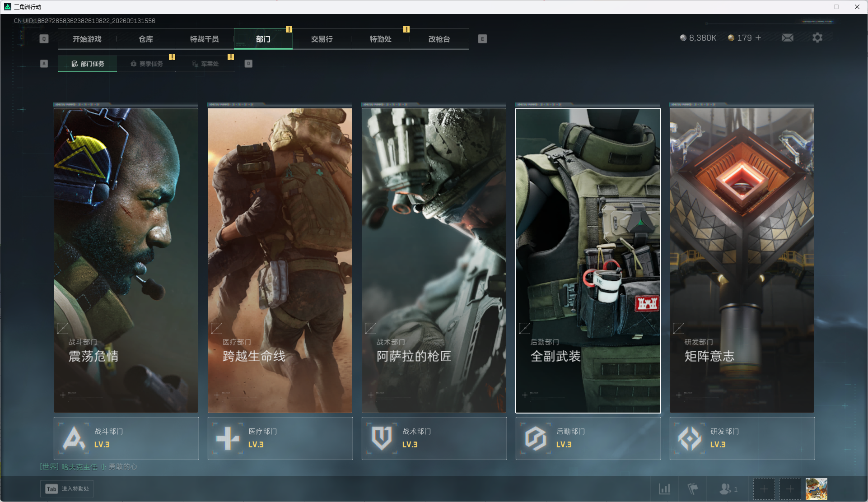Switch to the 仓库 tab
The height and width of the screenshot is (502, 868).
[x=146, y=39]
